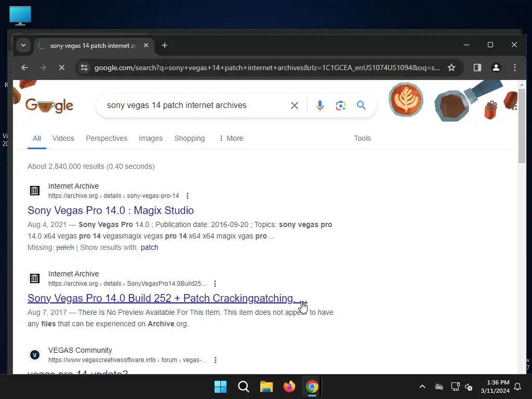Image resolution: width=532 pixels, height=399 pixels.
Task: Show hidden system tray icons
Action: pos(422,387)
